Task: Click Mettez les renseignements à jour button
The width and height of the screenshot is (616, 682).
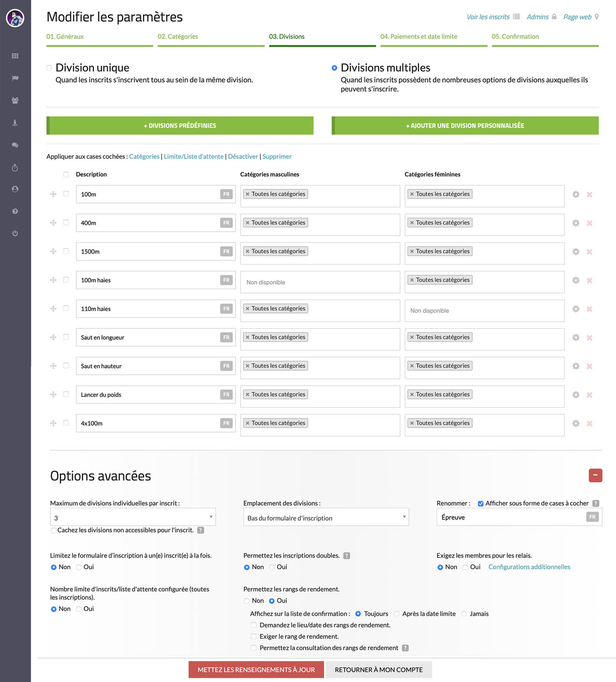Action: point(256,670)
